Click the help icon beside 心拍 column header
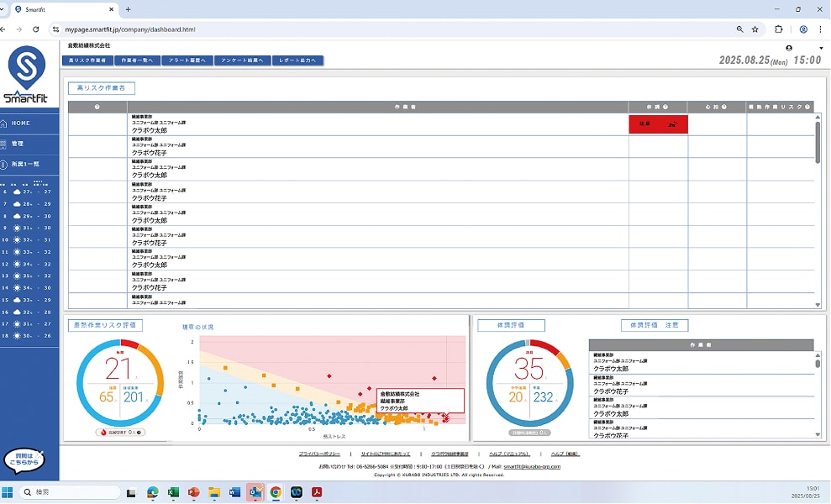Screen dimensions: 831x504 pos(724,107)
